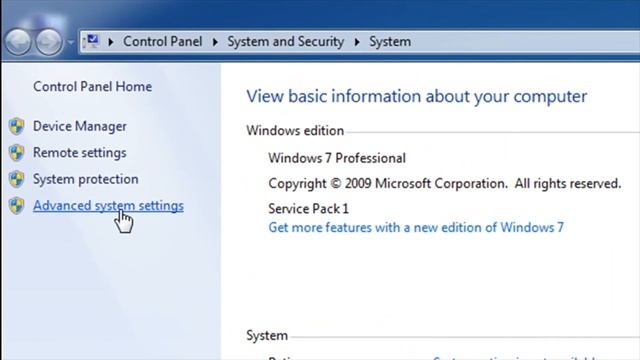640x360 pixels.
Task: Click shield icon beside Remote settings
Action: tap(17, 153)
